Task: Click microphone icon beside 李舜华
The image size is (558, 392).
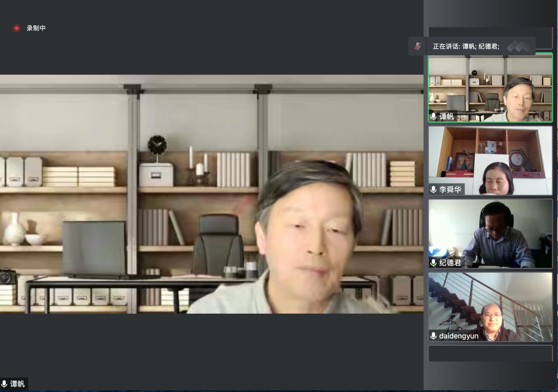Action: (x=434, y=190)
